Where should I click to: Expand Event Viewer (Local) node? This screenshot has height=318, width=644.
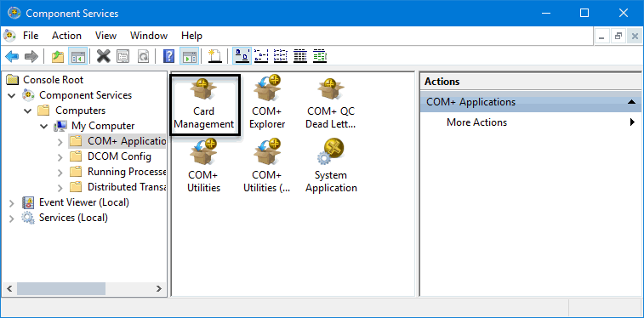(12, 203)
